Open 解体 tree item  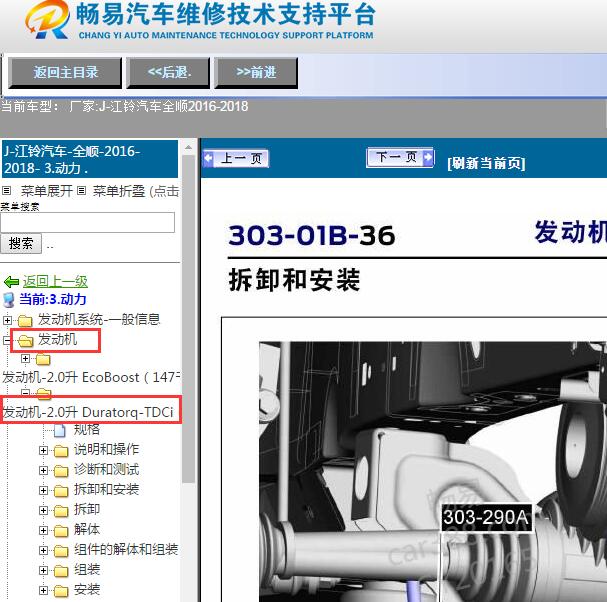tap(87, 529)
